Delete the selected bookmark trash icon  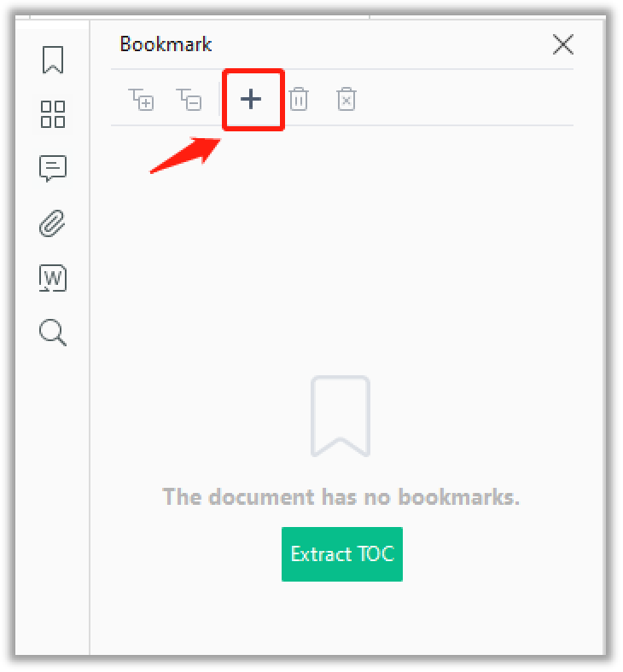point(299,100)
